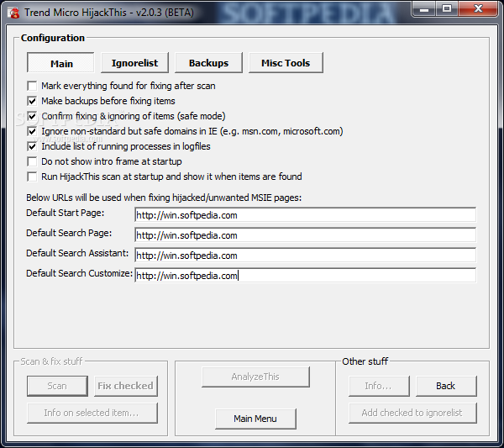This screenshot has height=448, width=504.
Task: Go Back from configuration
Action: tap(446, 386)
